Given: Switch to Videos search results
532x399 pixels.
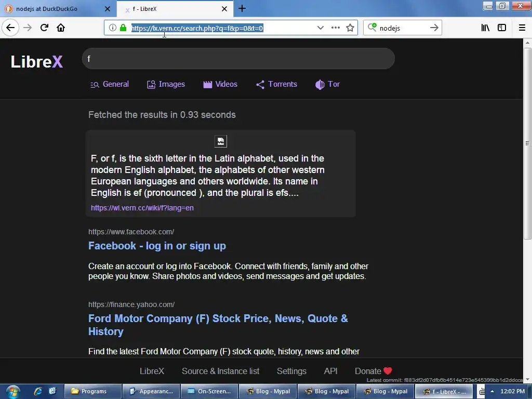Looking at the screenshot, I should click(220, 84).
